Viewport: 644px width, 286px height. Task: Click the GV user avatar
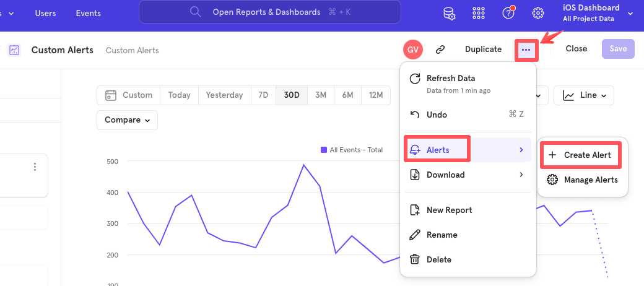coord(413,49)
